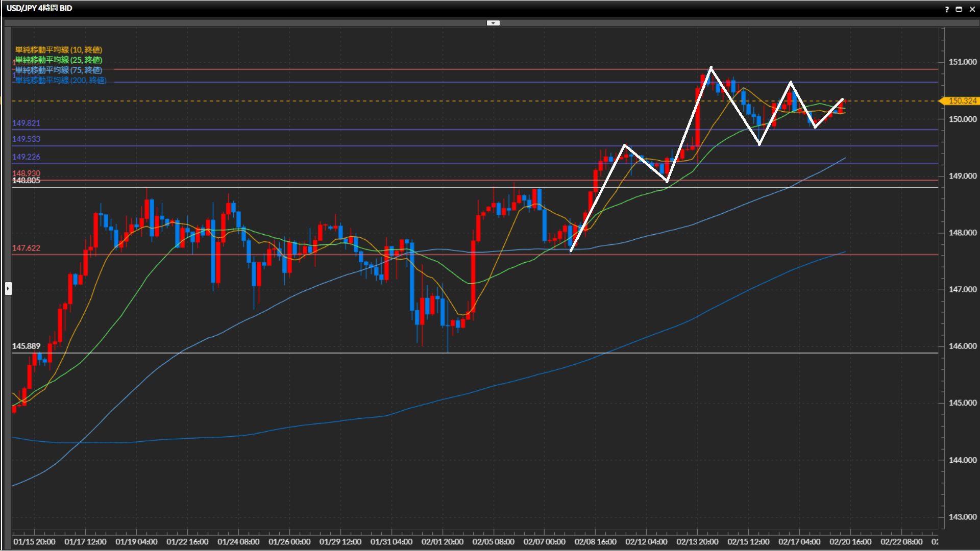Maximize the USD/JPY chart window
Image resolution: width=980 pixels, height=551 pixels.
point(959,9)
